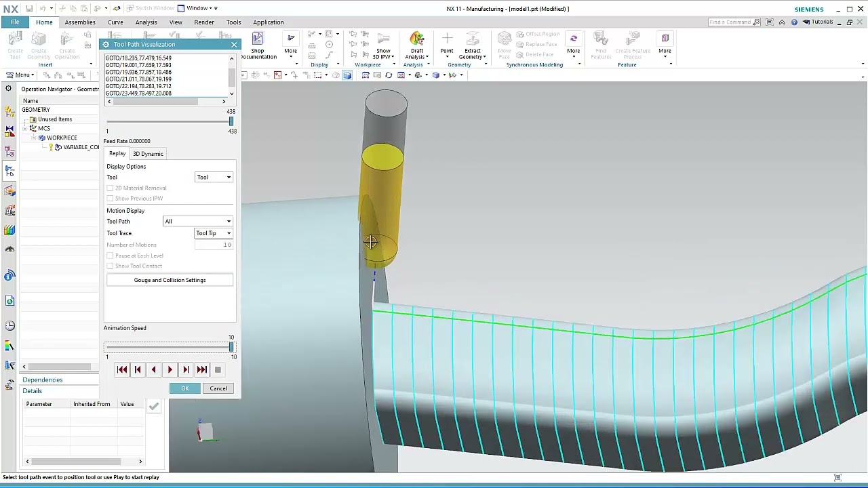Open the Tutorials link
This screenshot has width=868, height=488.
tap(818, 22)
